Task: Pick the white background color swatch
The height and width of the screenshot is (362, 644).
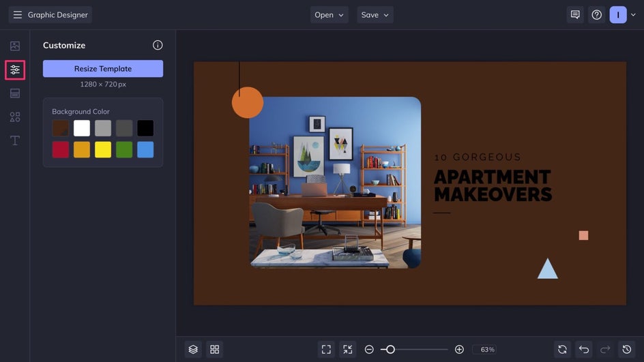Action: [82, 128]
